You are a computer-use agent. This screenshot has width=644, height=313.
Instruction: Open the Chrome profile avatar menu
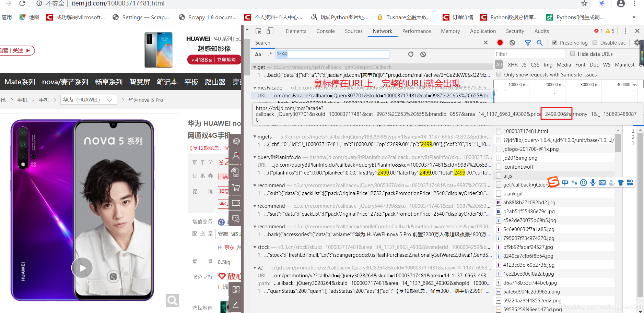click(621, 3)
